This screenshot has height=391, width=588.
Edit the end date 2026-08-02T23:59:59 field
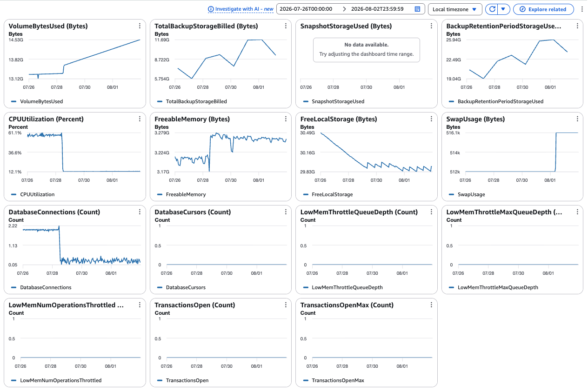coord(377,9)
